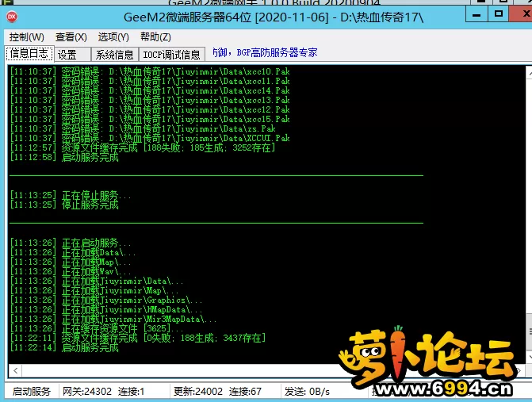Image resolution: width=532 pixels, height=402 pixels.
Task: Click the 正在加载Jiuyinmir\Graphics\ log line
Action: (106, 300)
